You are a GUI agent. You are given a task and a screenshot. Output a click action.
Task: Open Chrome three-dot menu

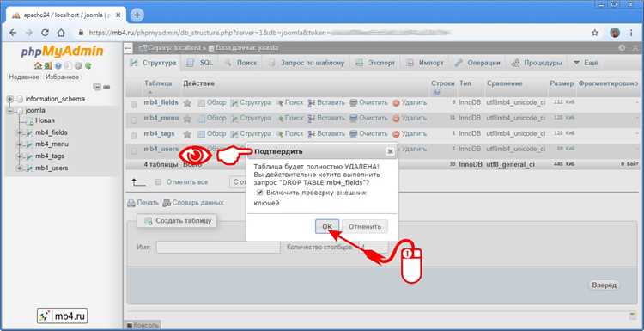pyautogui.click(x=631, y=33)
